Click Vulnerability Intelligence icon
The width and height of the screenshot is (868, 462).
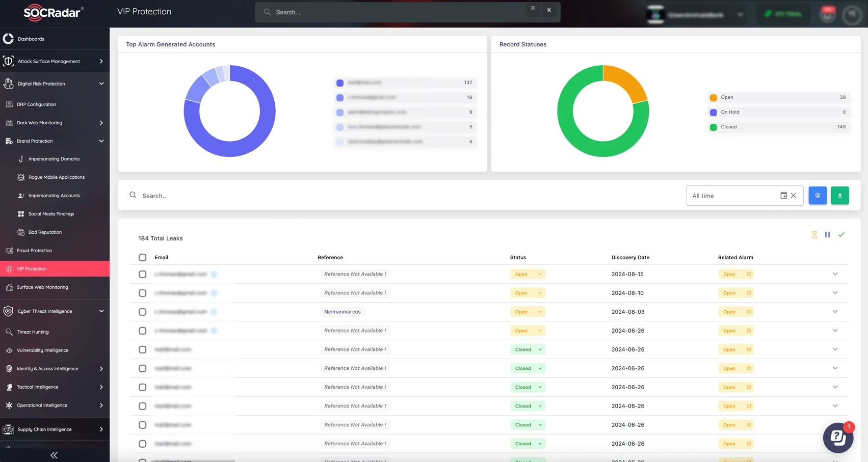click(x=9, y=350)
